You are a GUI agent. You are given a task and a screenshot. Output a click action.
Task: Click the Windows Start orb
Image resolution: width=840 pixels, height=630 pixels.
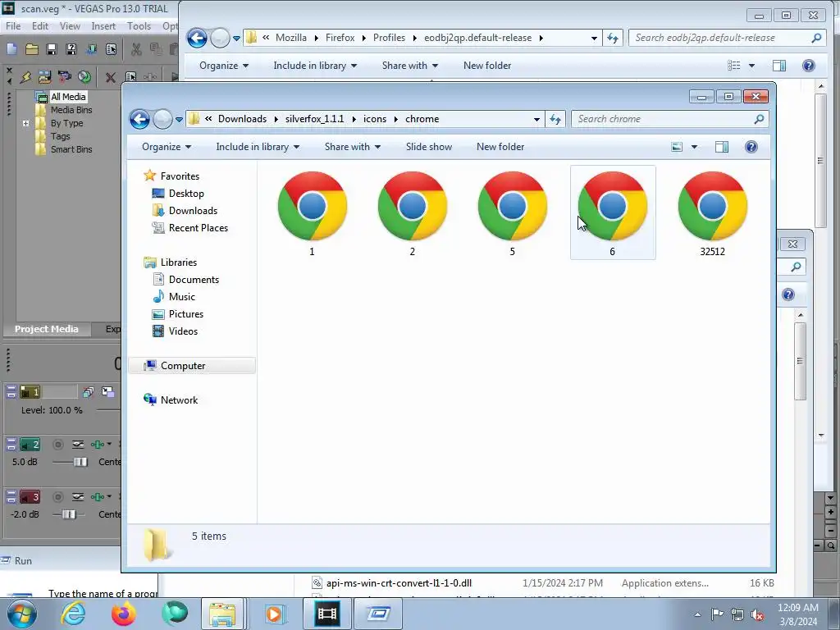tap(22, 614)
